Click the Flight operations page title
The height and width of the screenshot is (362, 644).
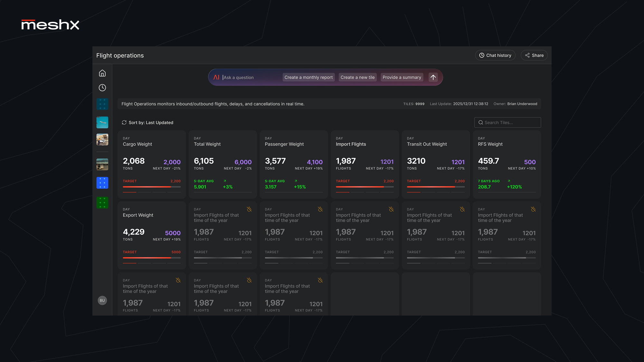coord(120,55)
